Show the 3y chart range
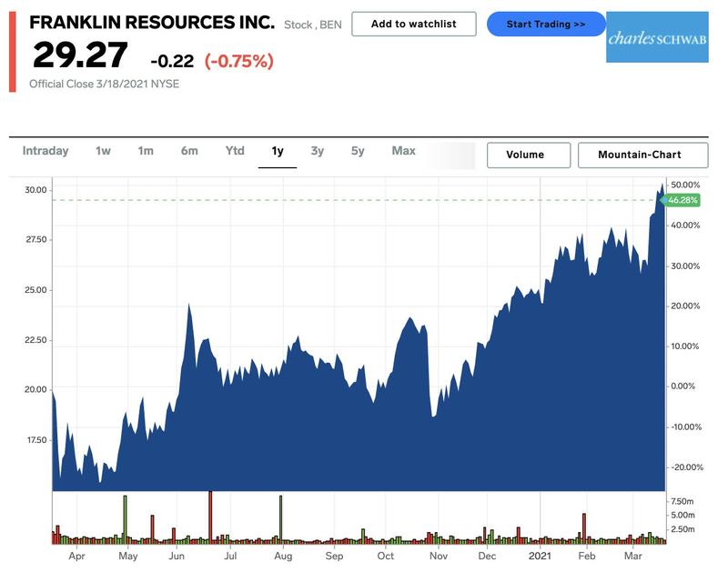This screenshot has width=728, height=572. pyautogui.click(x=317, y=151)
